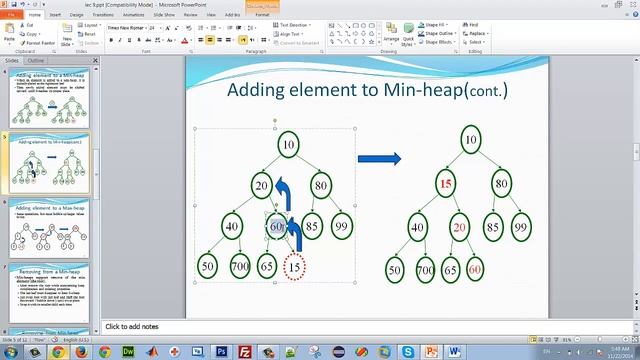The height and width of the screenshot is (360, 640).
Task: Click the zoom slider in status bar
Action: click(x=600, y=339)
